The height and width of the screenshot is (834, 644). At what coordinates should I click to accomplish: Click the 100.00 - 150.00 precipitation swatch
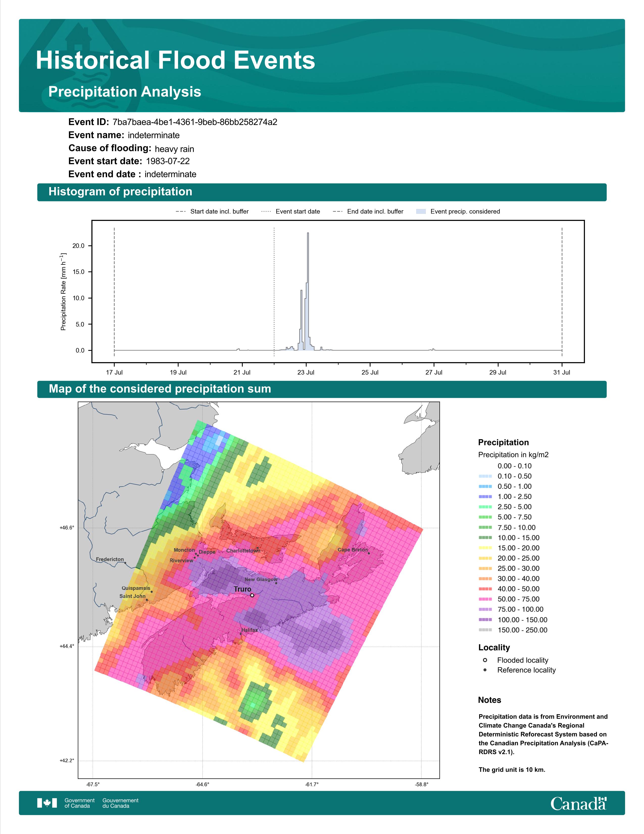485,620
